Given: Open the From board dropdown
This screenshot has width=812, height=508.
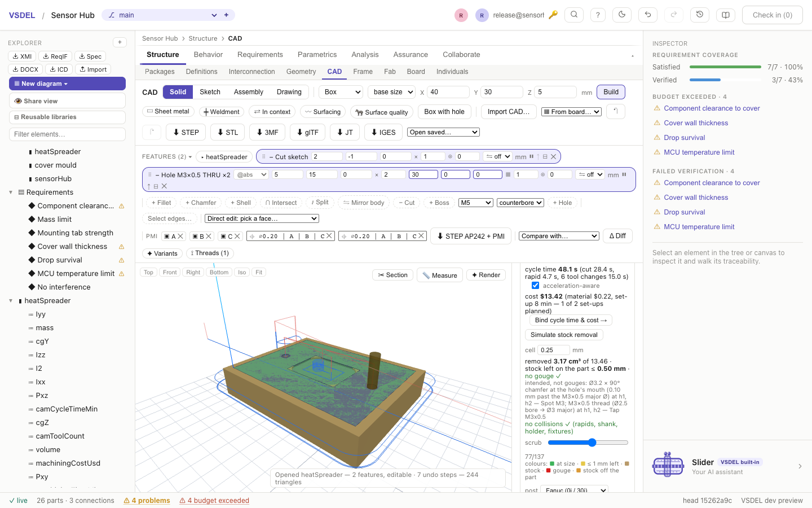Looking at the screenshot, I should pos(571,112).
